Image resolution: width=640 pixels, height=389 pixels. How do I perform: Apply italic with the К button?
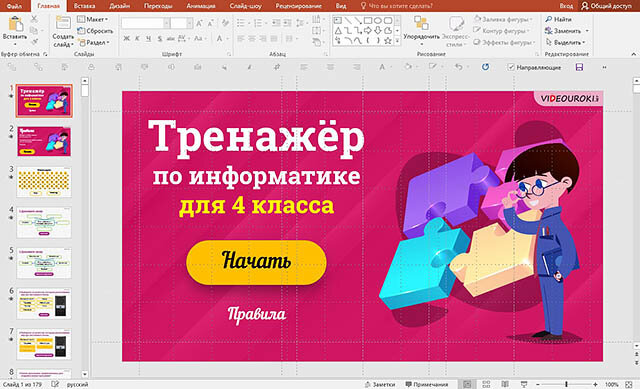coord(137,38)
